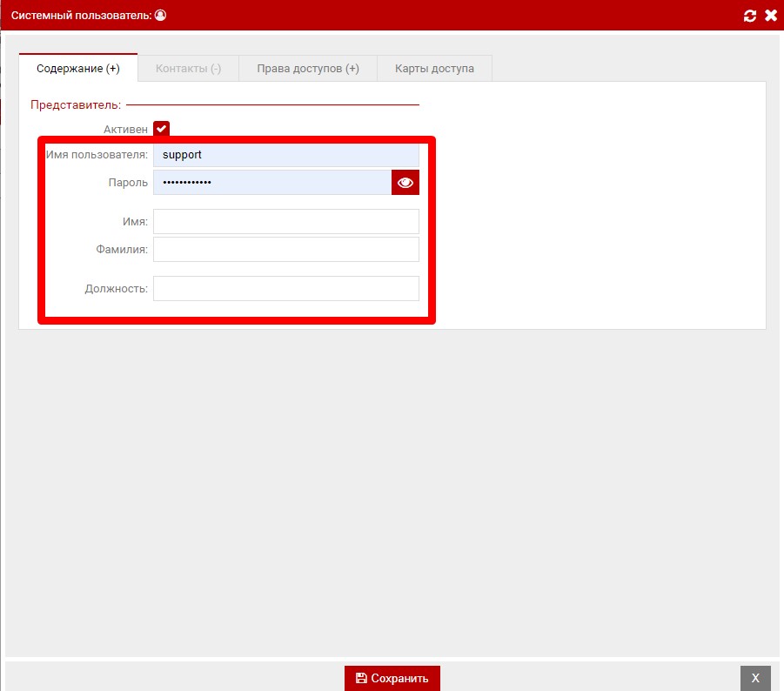Toggle the Активен checkbox

click(161, 129)
